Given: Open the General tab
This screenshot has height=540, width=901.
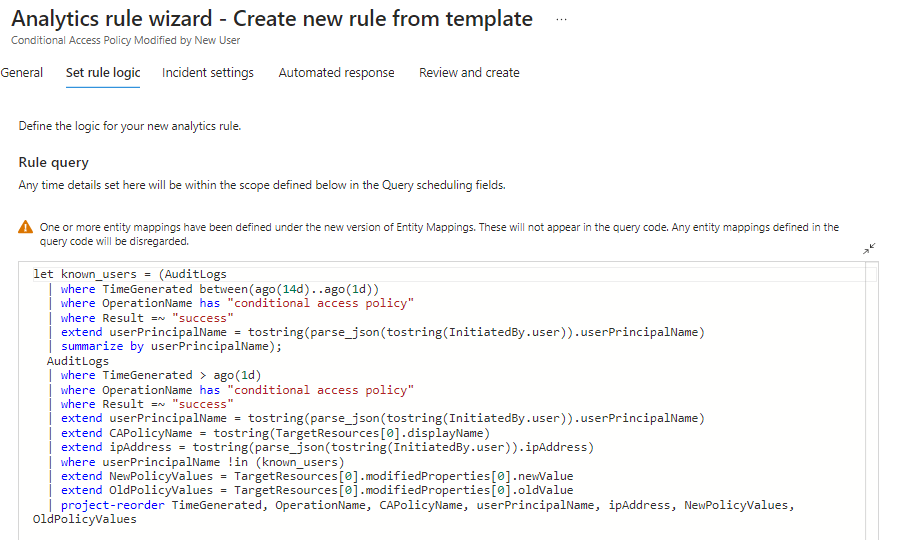Looking at the screenshot, I should point(22,73).
